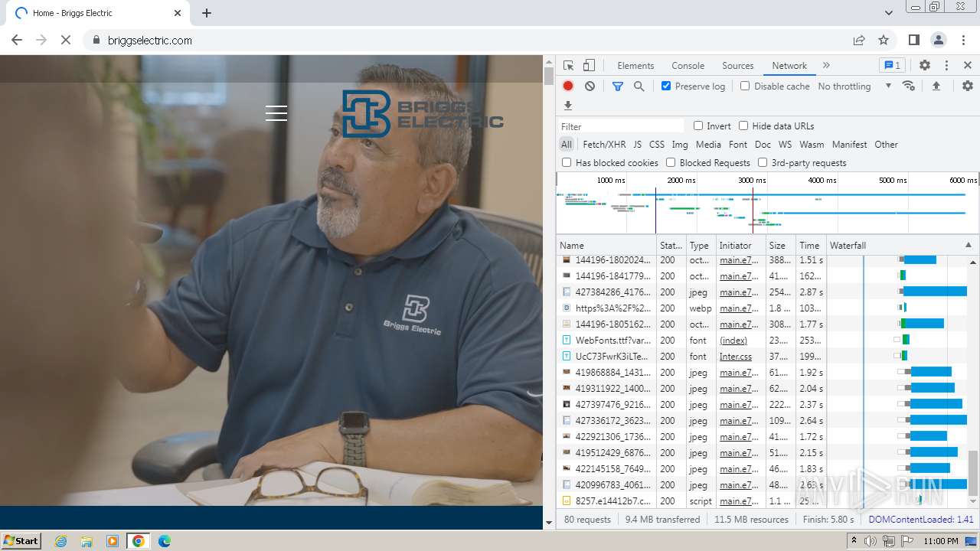Open the website hamburger menu
This screenshot has height=551, width=980.
click(x=276, y=113)
